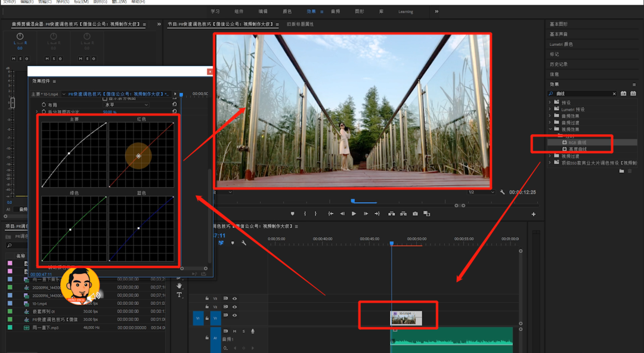Open comparison view icon next to camera
The image size is (644, 353).
(x=427, y=213)
